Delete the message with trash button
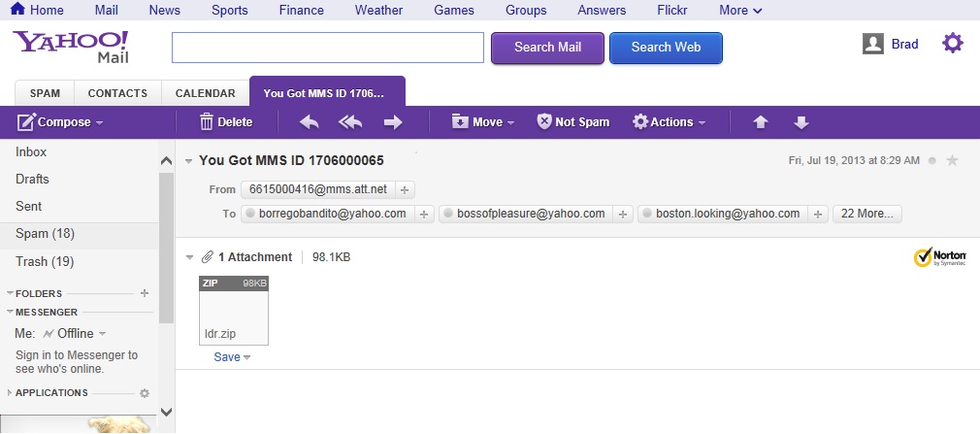The image size is (980, 434). 226,122
